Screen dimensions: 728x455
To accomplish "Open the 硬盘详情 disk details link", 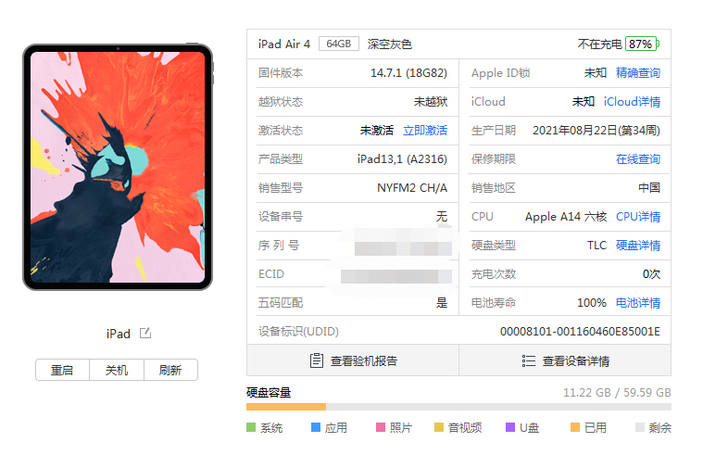I will tap(638, 246).
